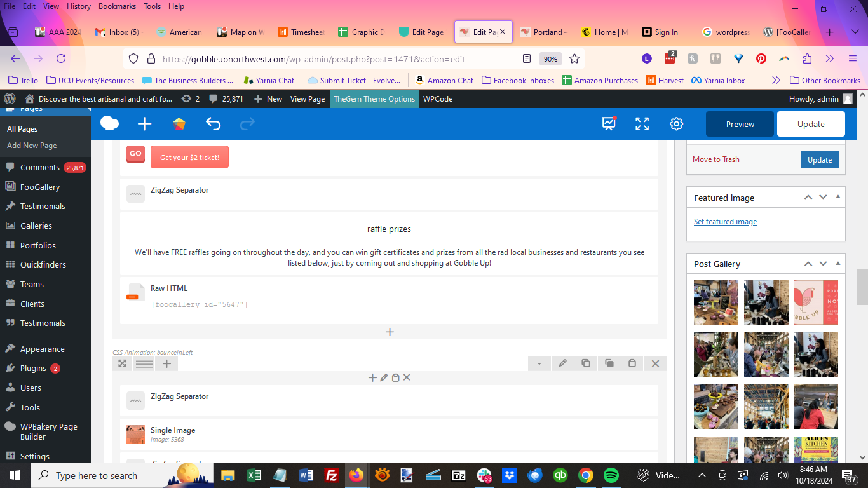Click the row edit pencil icon
Viewport: 868px width, 488px height.
tap(562, 363)
